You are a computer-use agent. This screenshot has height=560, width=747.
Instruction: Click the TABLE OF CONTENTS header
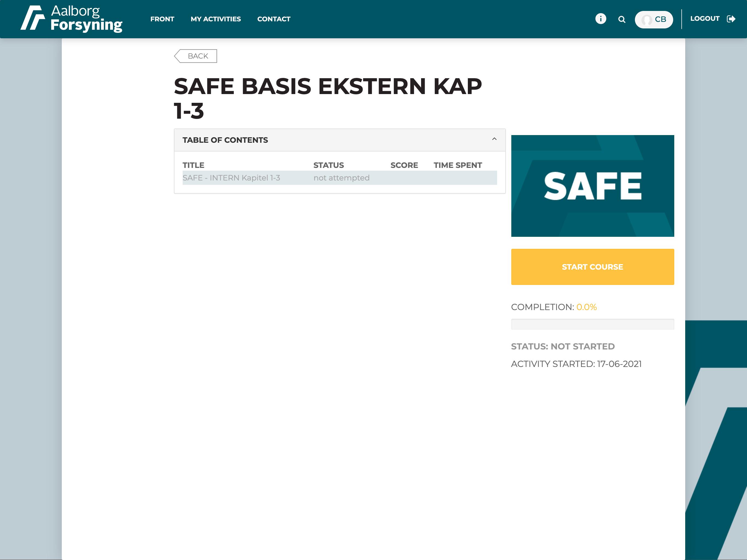pyautogui.click(x=339, y=140)
